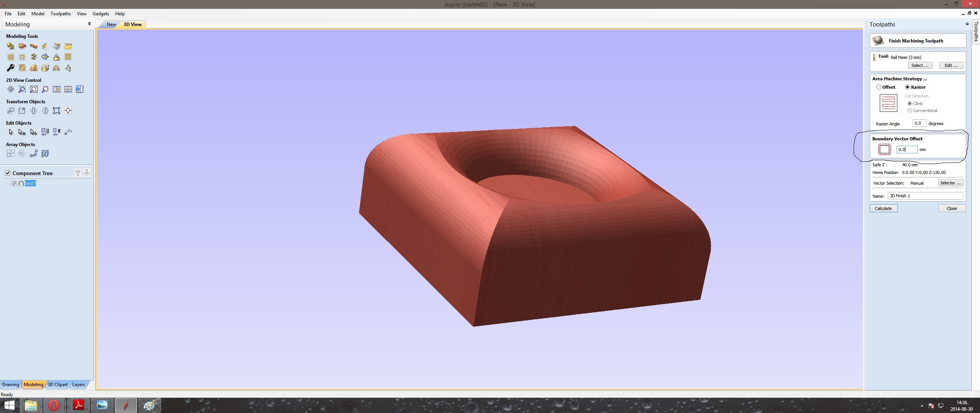980x413 pixels.
Task: Open File Explorer from taskbar
Action: (31, 405)
